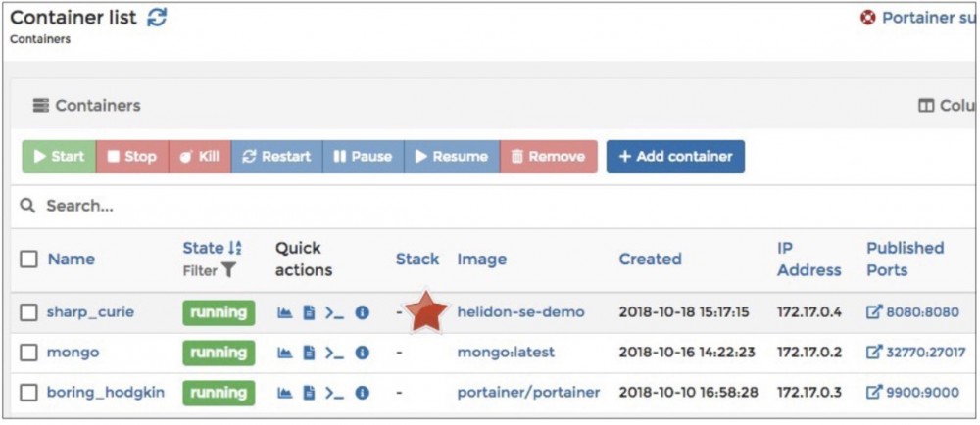
Task: Open console icon for boring_hodgkin container
Action: (x=334, y=393)
